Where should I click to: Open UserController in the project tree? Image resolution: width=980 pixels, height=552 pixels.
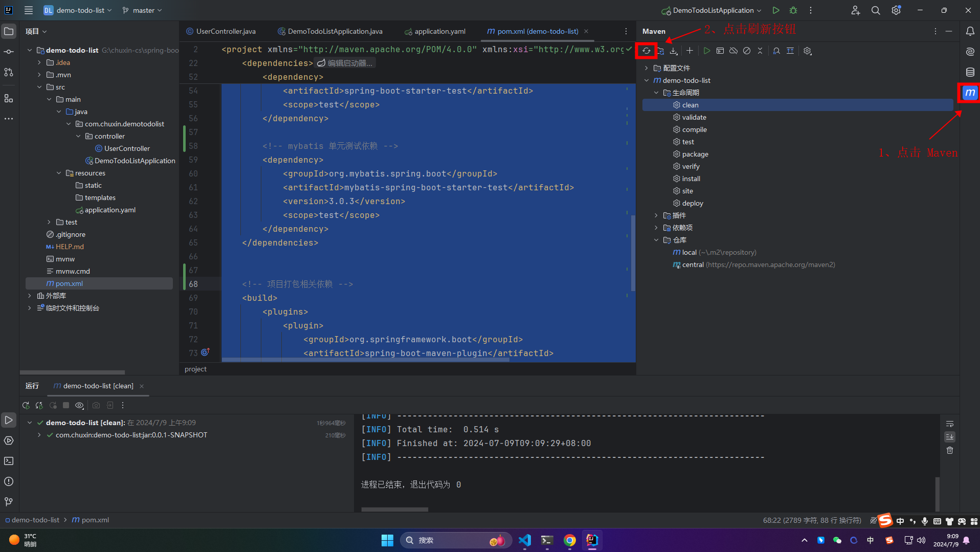click(x=127, y=148)
